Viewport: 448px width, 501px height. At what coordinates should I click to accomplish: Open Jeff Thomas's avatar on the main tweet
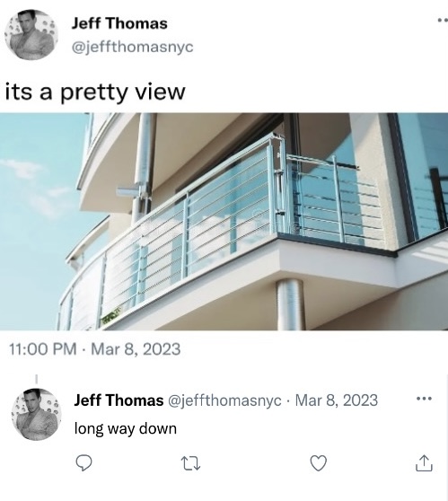(x=31, y=35)
